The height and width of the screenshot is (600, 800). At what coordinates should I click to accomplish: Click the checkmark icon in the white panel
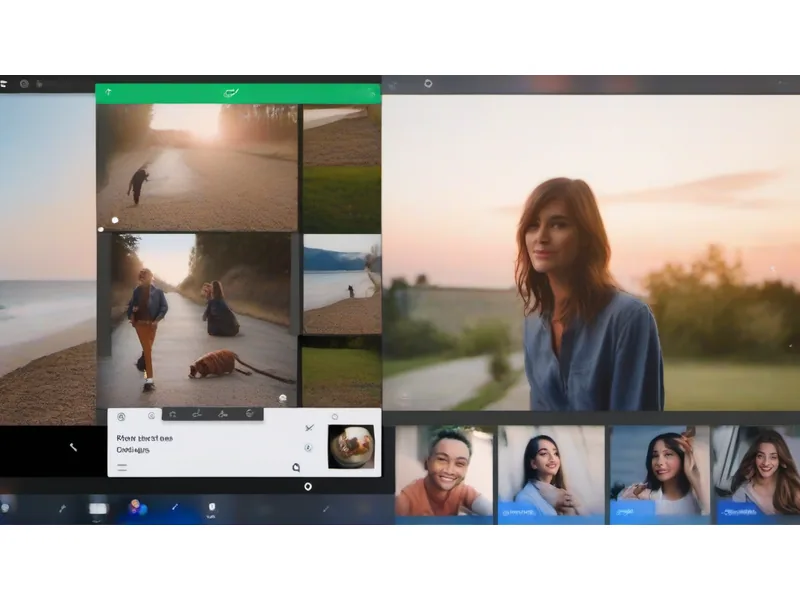[x=308, y=428]
